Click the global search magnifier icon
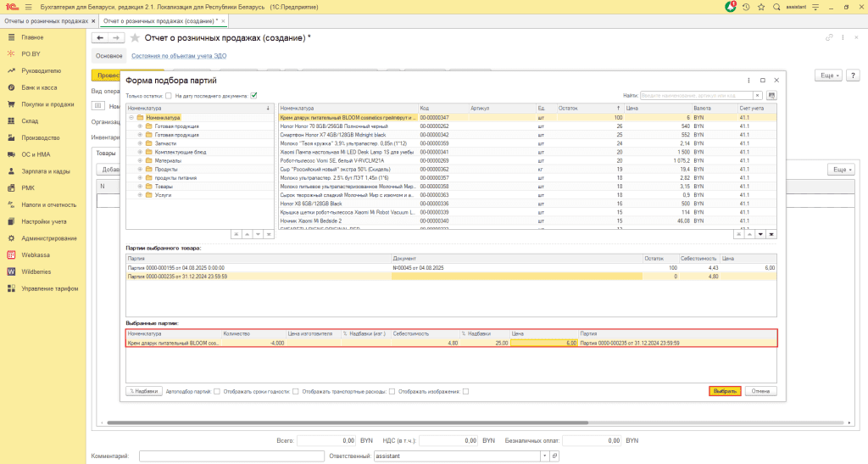868x464 pixels. pos(776,7)
